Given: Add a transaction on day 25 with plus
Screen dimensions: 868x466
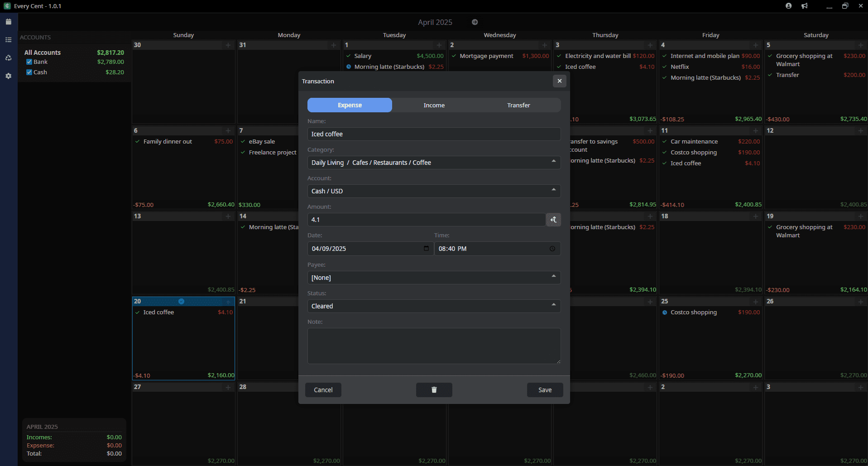Looking at the screenshot, I should (756, 302).
